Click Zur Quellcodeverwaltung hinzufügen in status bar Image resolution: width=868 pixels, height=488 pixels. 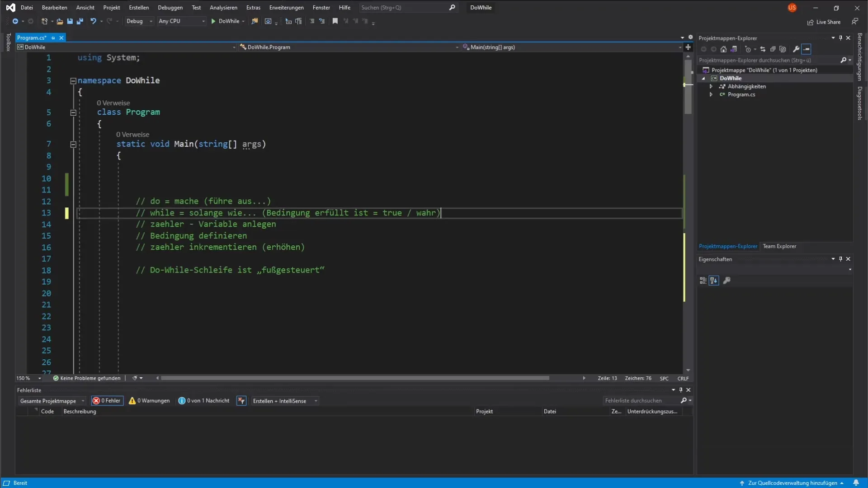pos(792,483)
